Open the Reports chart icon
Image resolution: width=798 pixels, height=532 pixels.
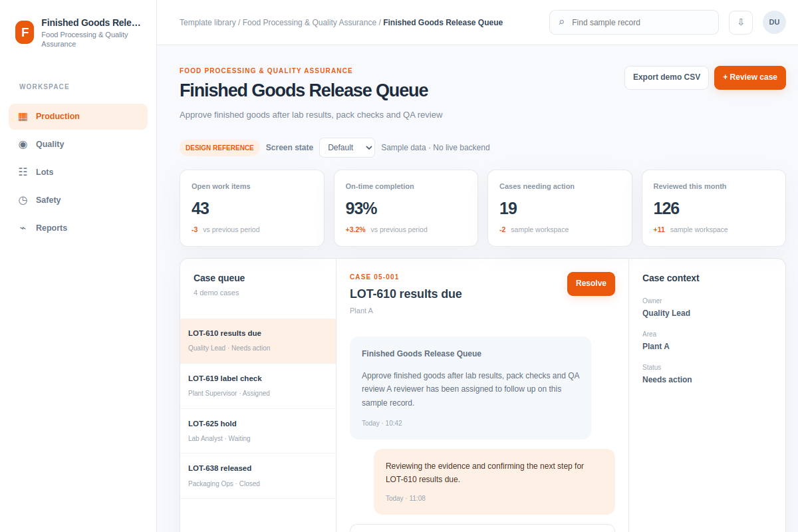(23, 228)
